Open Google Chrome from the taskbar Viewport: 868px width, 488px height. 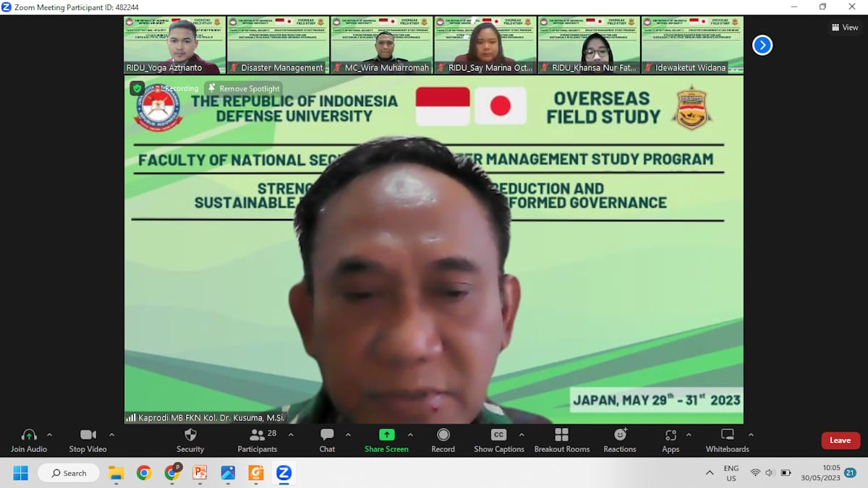coord(144,473)
